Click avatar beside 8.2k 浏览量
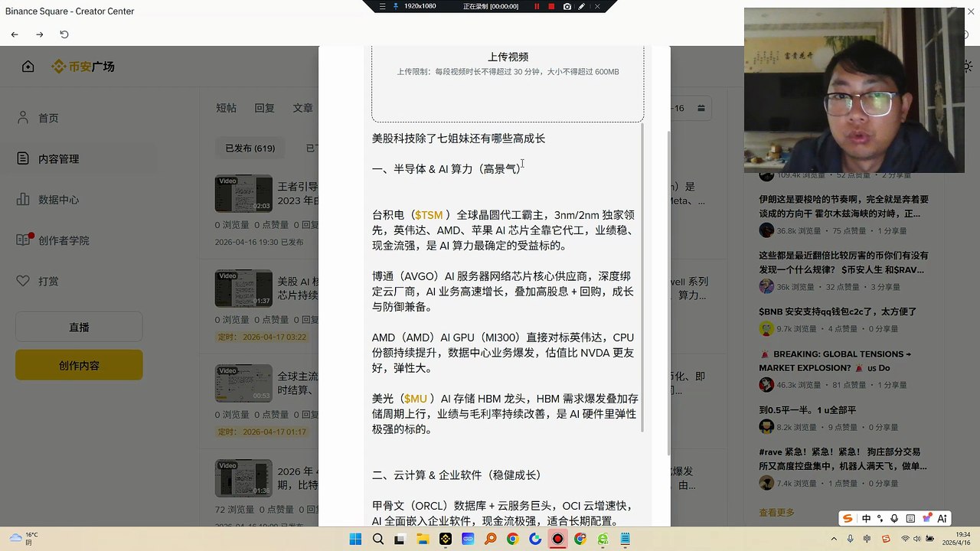 click(766, 427)
